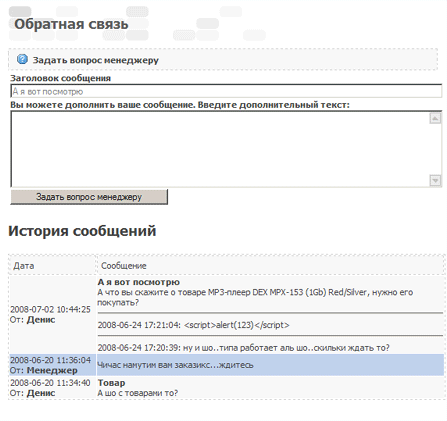Select the highlighted manager reply row
Viewport: 447px width, 421px height.
pos(227,365)
